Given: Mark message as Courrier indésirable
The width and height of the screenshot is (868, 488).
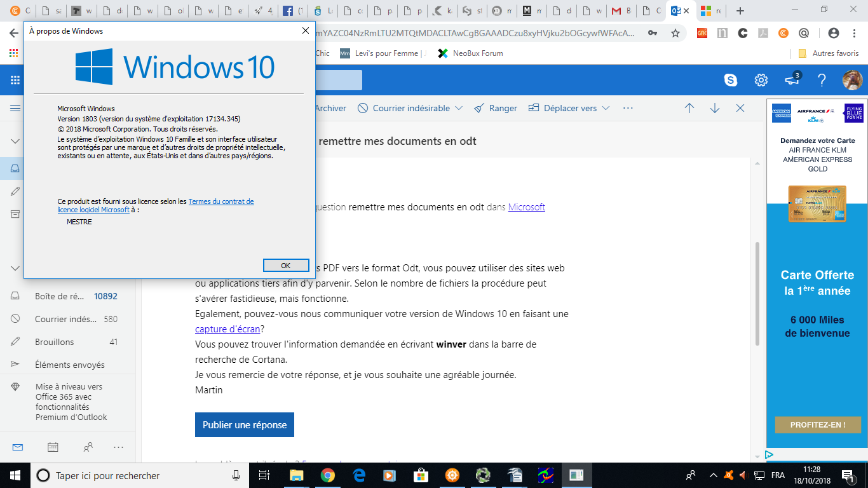Looking at the screenshot, I should click(x=403, y=109).
